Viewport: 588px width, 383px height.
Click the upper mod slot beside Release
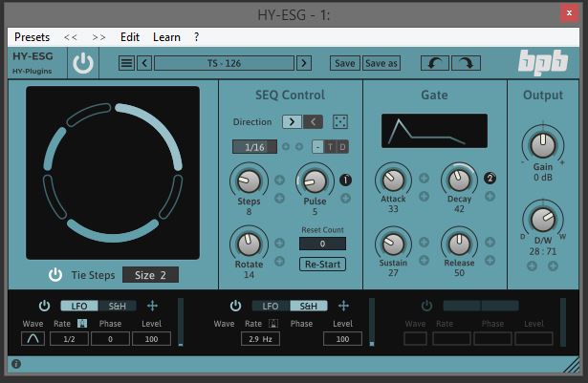[490, 242]
